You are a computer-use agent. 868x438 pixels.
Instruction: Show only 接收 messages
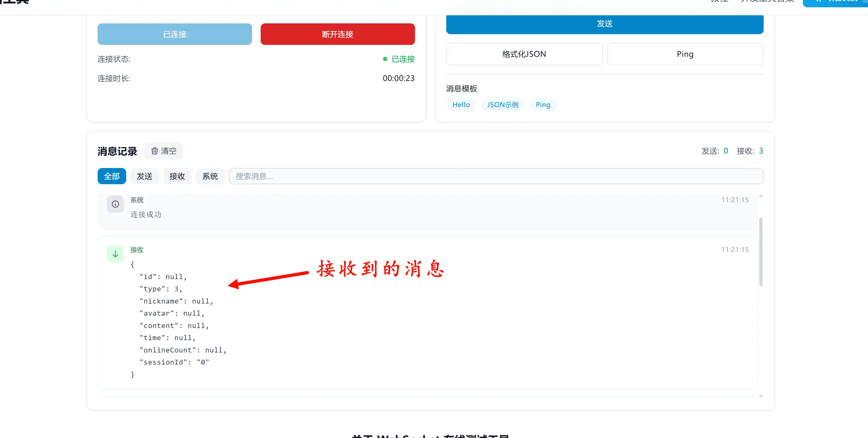tap(177, 176)
